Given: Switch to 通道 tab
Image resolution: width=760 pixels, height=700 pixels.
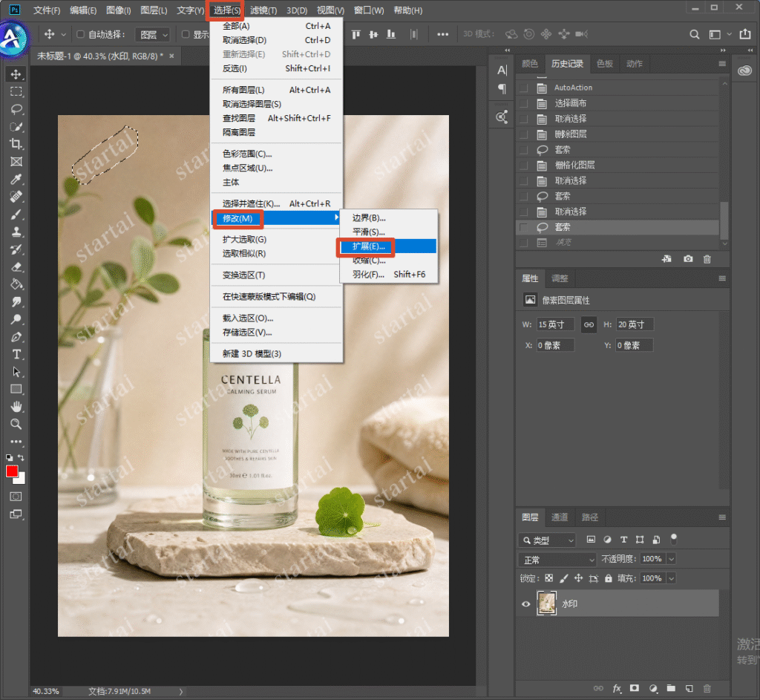Looking at the screenshot, I should coord(560,517).
